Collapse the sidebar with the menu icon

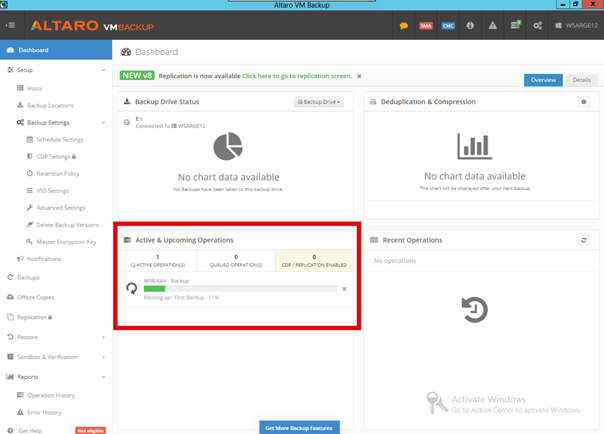[11, 25]
